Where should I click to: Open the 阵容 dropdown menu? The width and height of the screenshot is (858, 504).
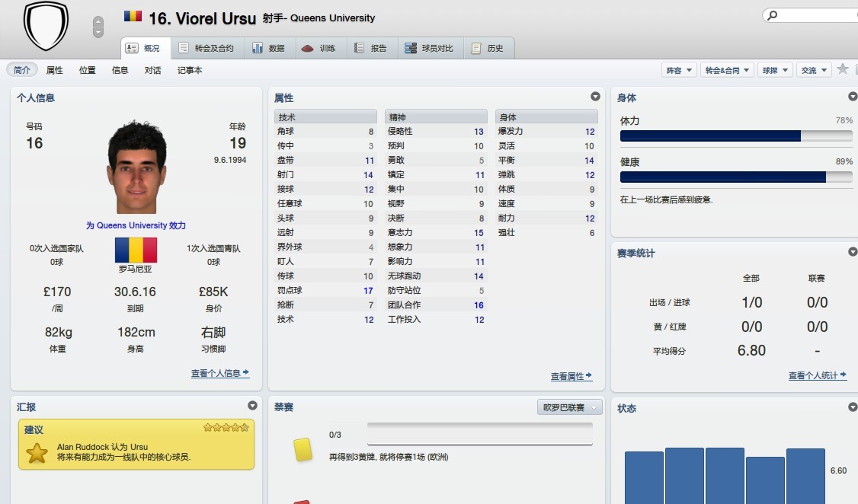click(x=679, y=70)
